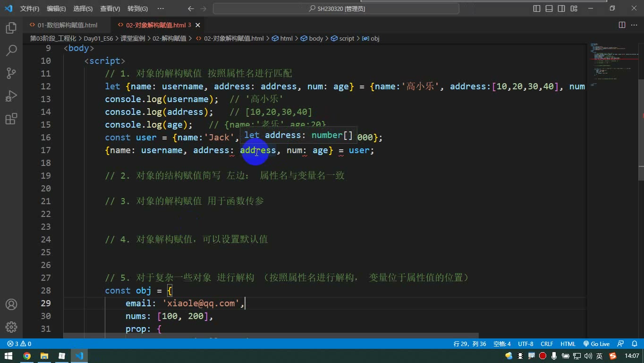The height and width of the screenshot is (363, 644).
Task: Open the Explorer view in activity bar
Action: (11, 28)
